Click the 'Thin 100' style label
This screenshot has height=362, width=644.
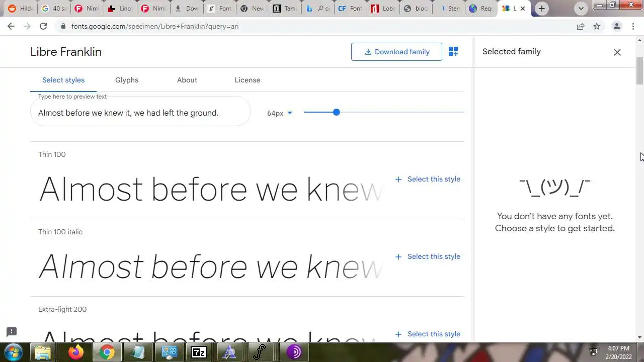point(52,154)
